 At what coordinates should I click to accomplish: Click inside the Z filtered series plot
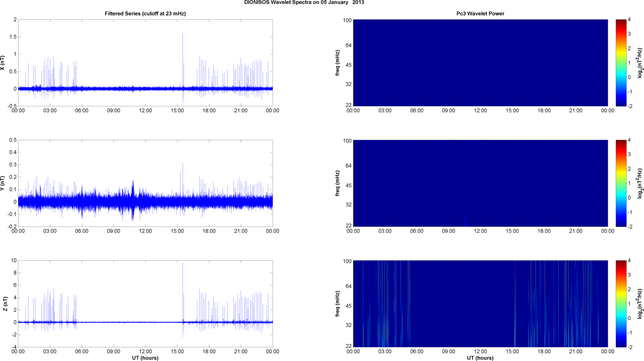click(x=145, y=304)
